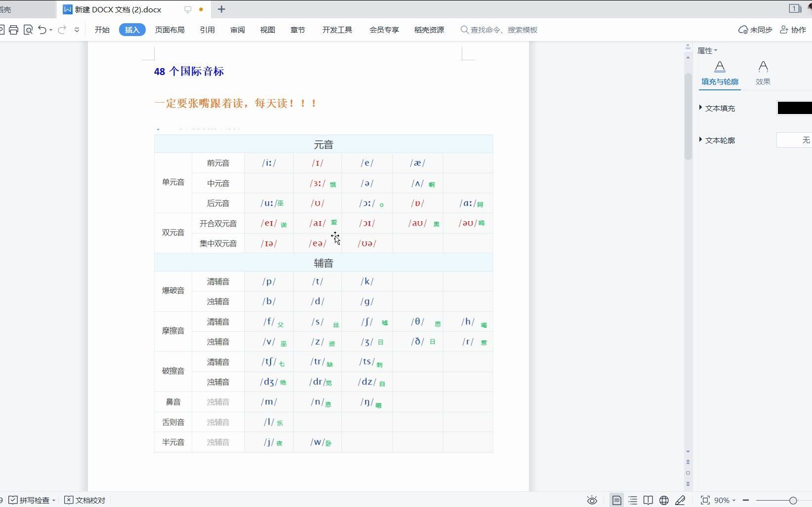The width and height of the screenshot is (812, 507).
Task: Click the 爆破音 row label
Action: (x=173, y=291)
